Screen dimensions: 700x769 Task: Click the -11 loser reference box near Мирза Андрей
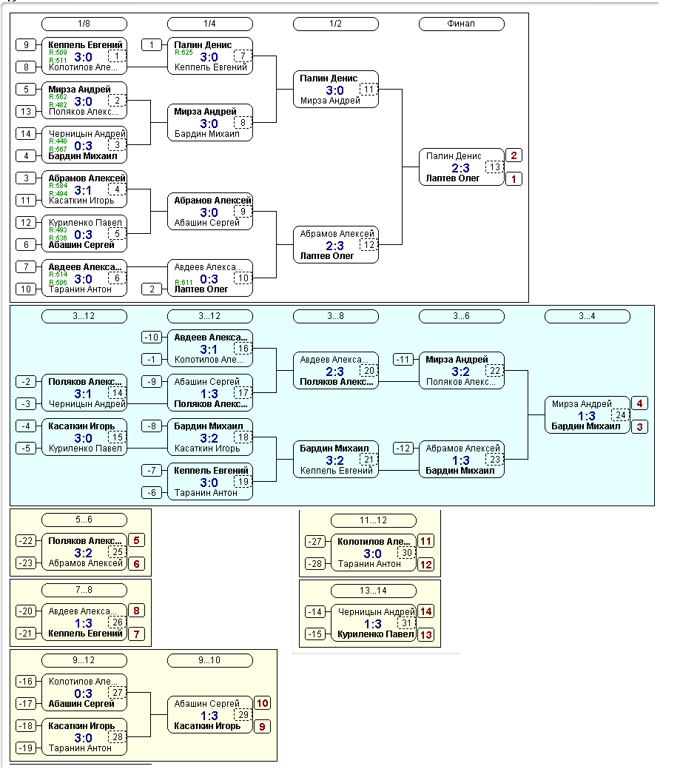[403, 360]
